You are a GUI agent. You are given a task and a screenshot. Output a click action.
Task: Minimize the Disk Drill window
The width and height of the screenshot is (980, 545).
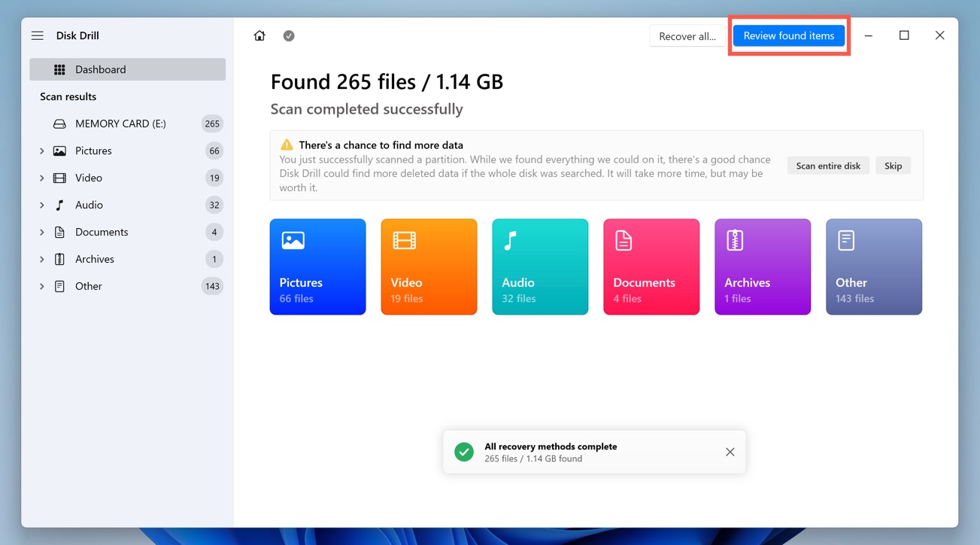coord(868,35)
